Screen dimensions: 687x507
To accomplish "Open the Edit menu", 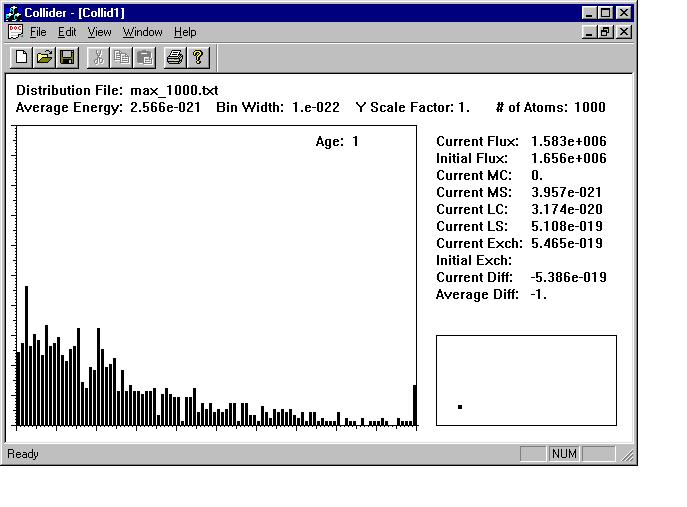I will pos(67,32).
